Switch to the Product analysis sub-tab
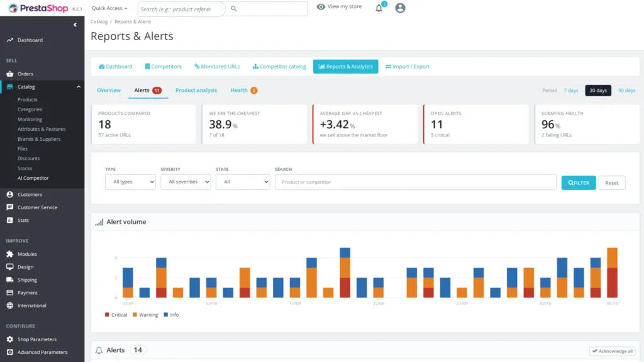 [x=196, y=90]
